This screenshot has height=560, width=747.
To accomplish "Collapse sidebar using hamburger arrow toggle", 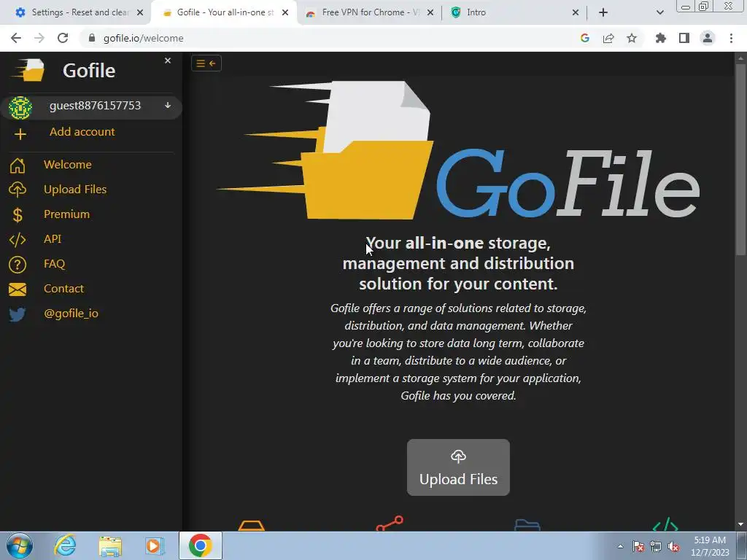I will point(206,63).
